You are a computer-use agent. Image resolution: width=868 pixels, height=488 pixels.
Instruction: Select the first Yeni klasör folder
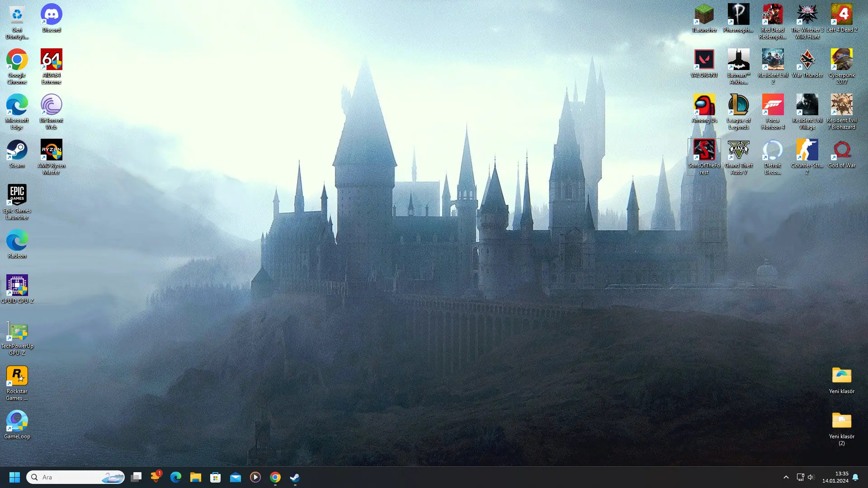click(841, 380)
